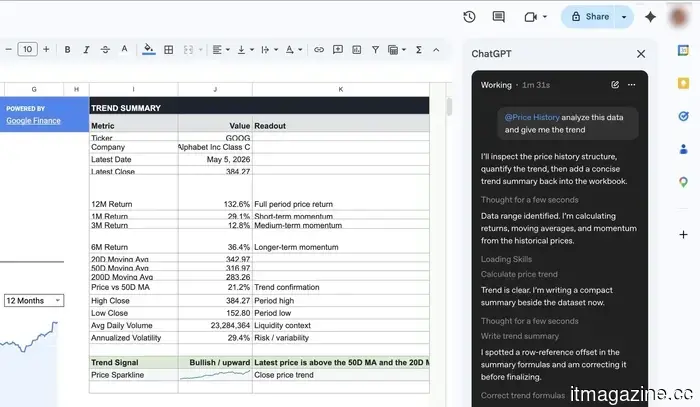Open the text color picker

point(125,50)
